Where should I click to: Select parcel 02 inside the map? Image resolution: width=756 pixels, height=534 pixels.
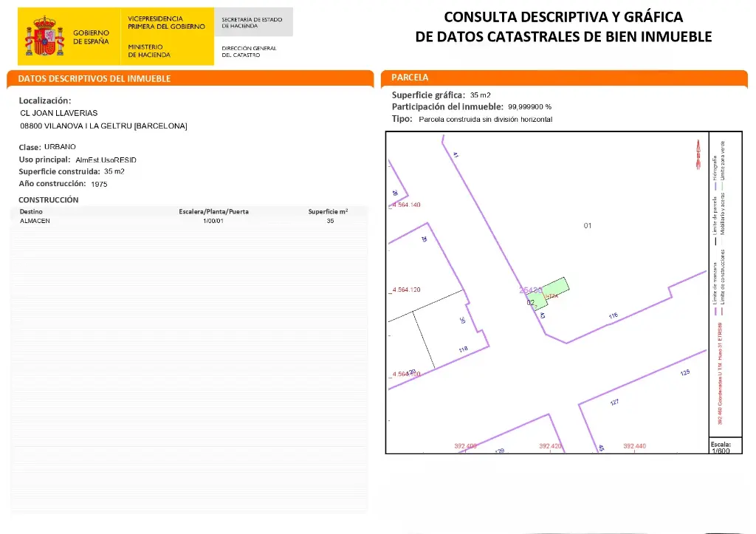pos(530,302)
